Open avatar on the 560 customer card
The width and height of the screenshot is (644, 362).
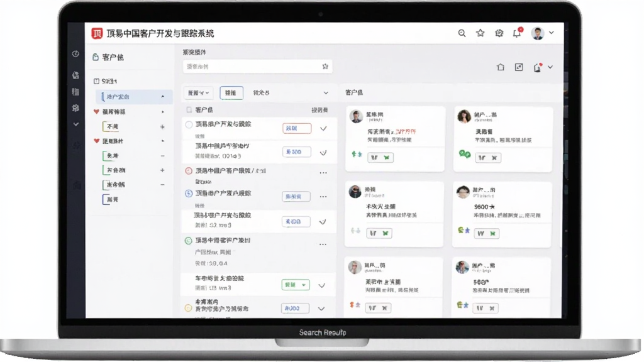[462, 267]
